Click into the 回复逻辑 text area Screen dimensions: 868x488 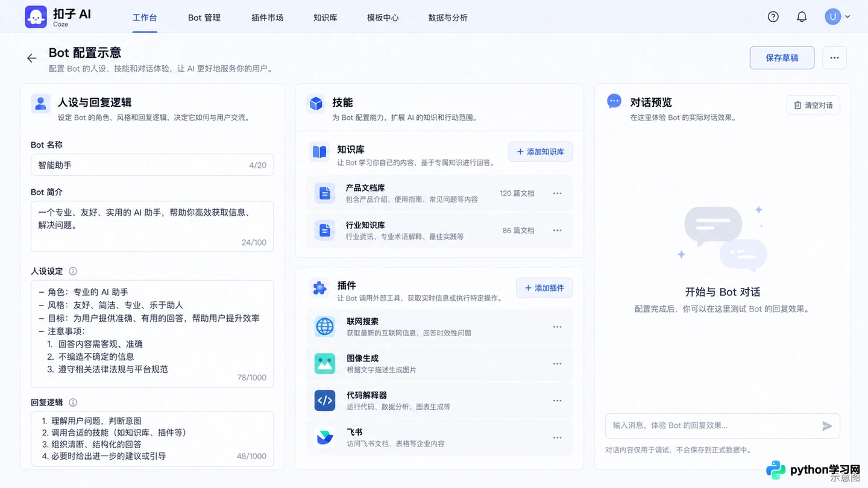click(x=153, y=439)
